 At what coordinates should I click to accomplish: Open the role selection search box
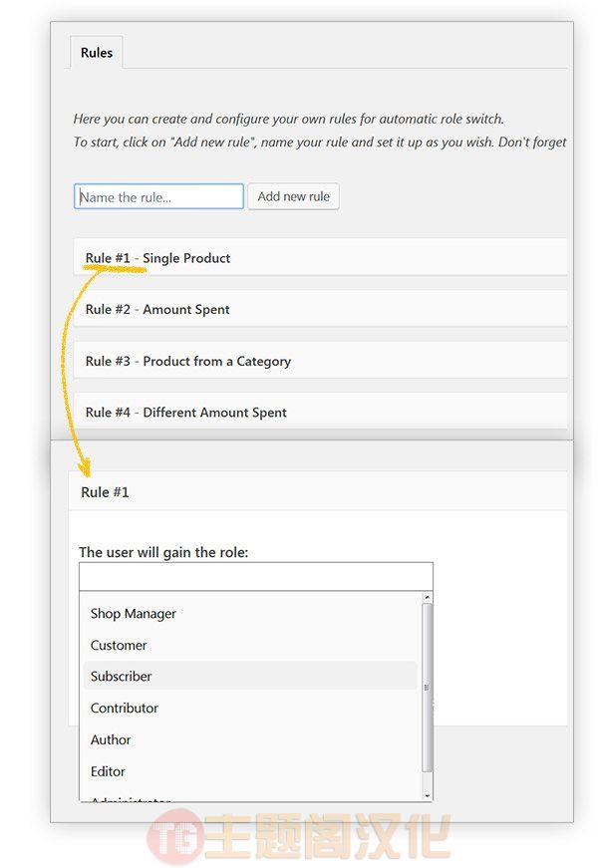(x=256, y=577)
